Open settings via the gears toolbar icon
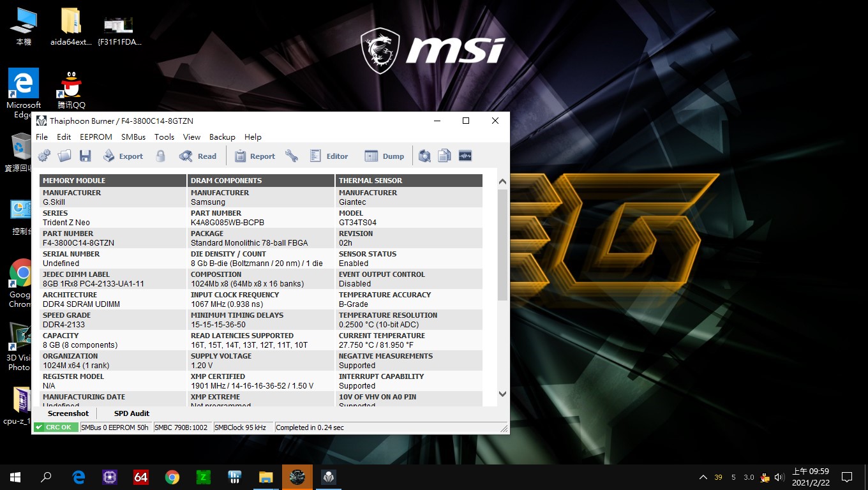The height and width of the screenshot is (490, 868). (44, 156)
